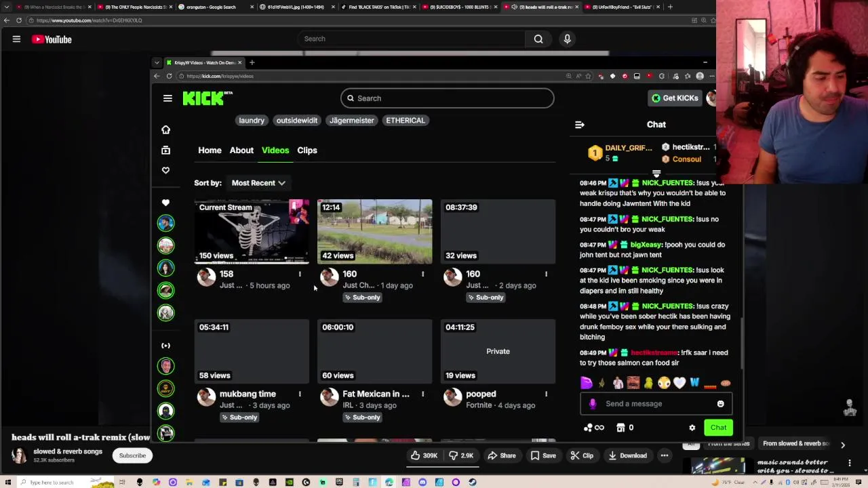Click the kick.com address bar

coord(373,76)
